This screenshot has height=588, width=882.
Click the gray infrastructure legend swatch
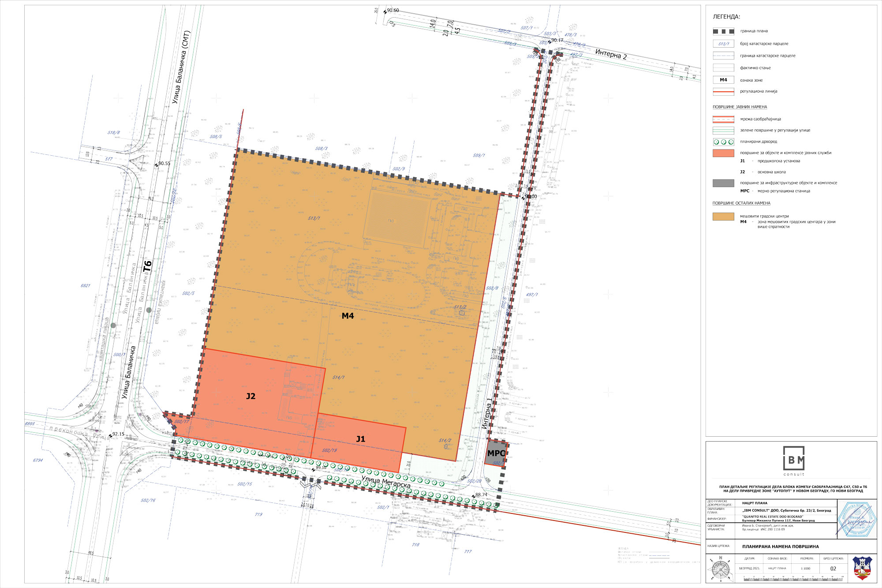[723, 183]
